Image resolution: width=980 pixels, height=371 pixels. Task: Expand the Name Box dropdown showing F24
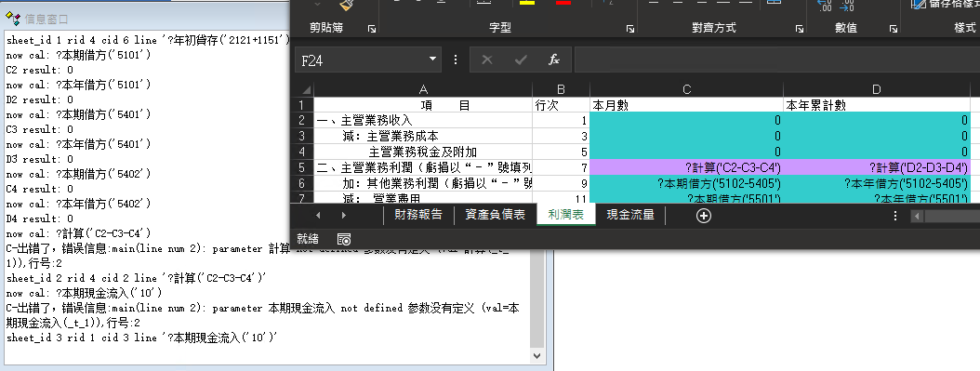tap(432, 60)
